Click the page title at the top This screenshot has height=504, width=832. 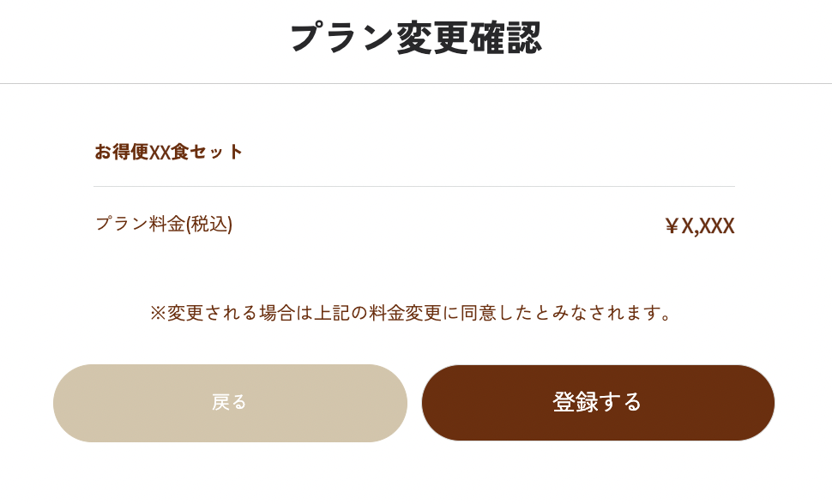[x=415, y=39]
